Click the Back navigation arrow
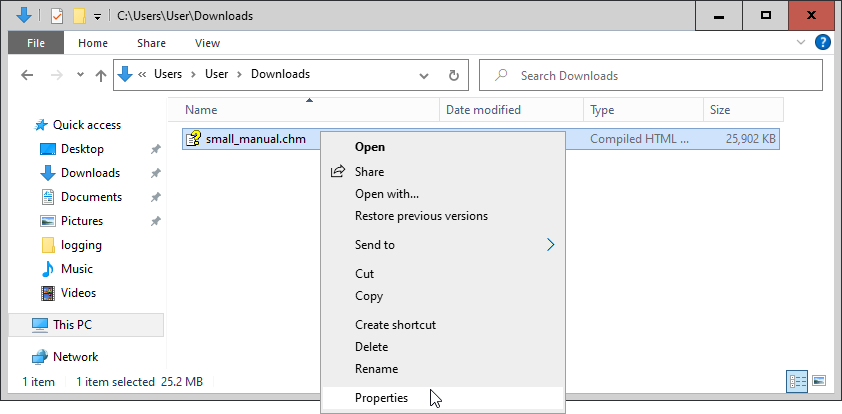This screenshot has height=414, width=842. click(x=27, y=75)
